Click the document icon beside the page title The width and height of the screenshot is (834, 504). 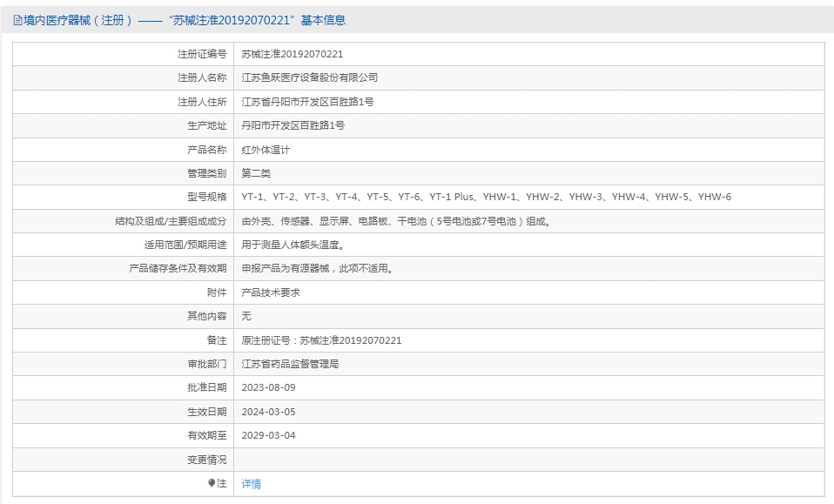point(17,20)
